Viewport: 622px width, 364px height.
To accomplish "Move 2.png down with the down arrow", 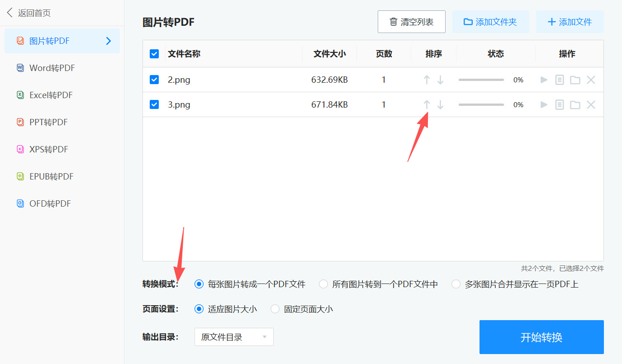I will coord(440,80).
